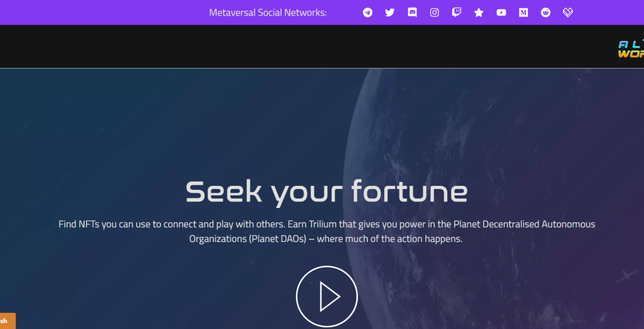Click the empty black navigation bar
Screen dimensions: 644x329
308,46
